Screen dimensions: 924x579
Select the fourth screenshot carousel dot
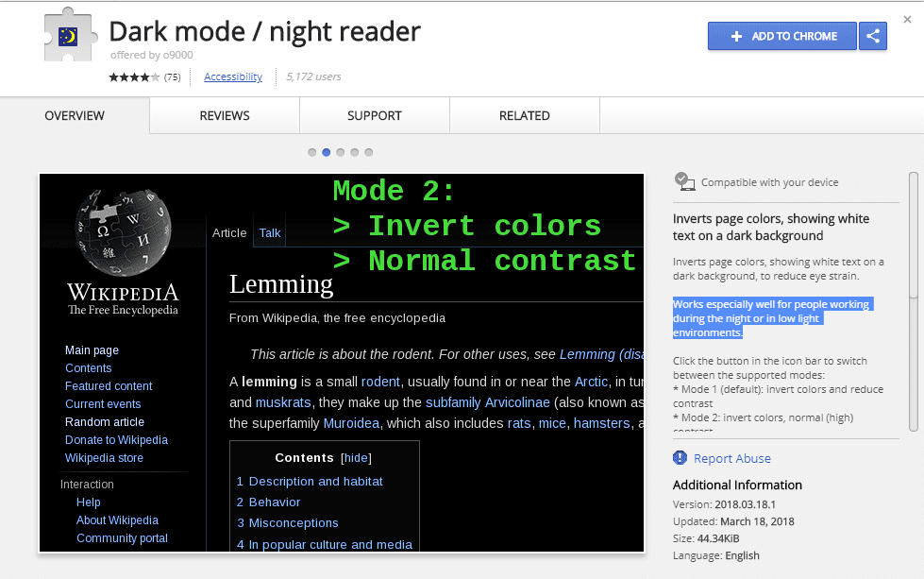click(x=354, y=152)
